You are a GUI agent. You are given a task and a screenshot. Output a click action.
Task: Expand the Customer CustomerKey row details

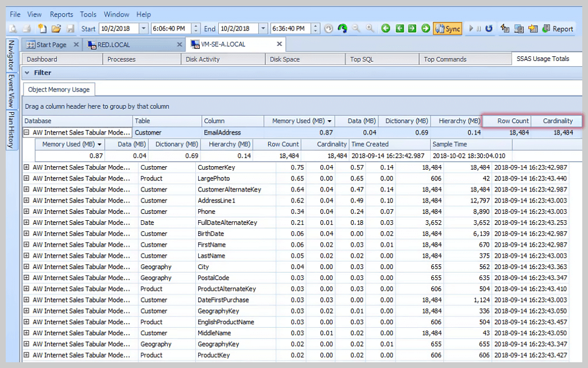coord(26,167)
